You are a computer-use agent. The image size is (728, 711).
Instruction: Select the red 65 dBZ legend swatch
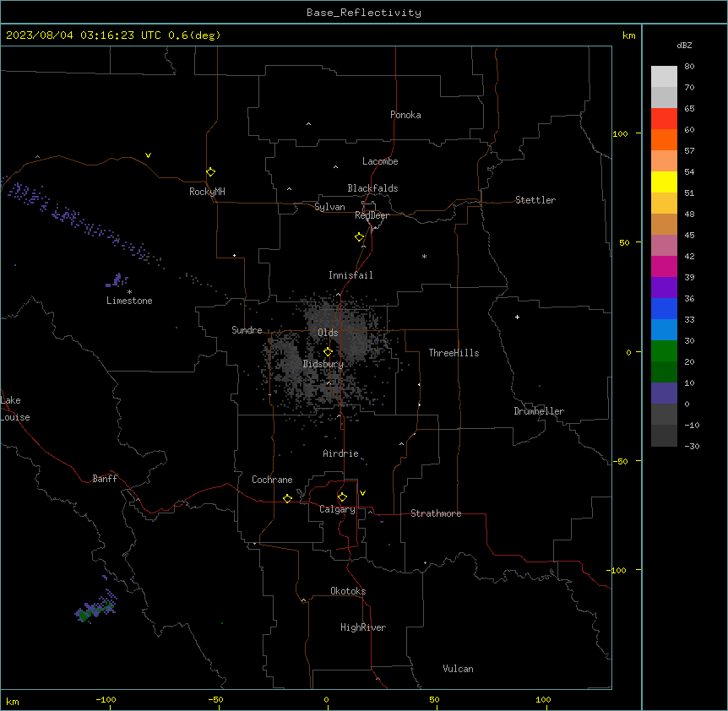pyautogui.click(x=664, y=118)
